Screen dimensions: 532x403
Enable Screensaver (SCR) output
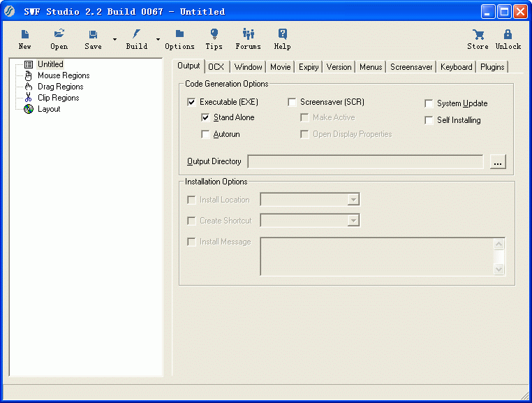pos(292,102)
